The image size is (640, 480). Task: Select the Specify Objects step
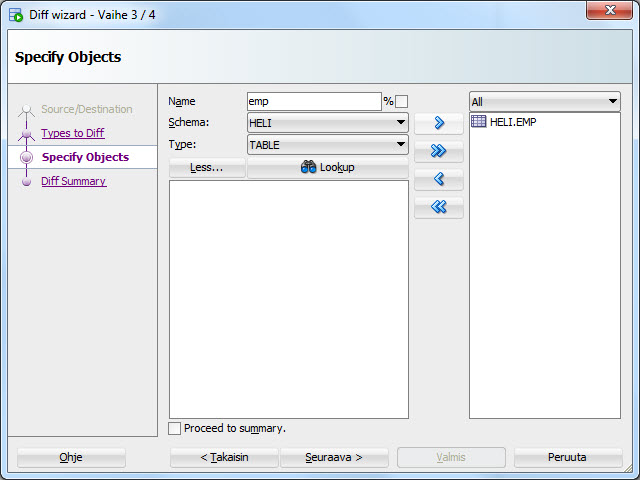85,157
